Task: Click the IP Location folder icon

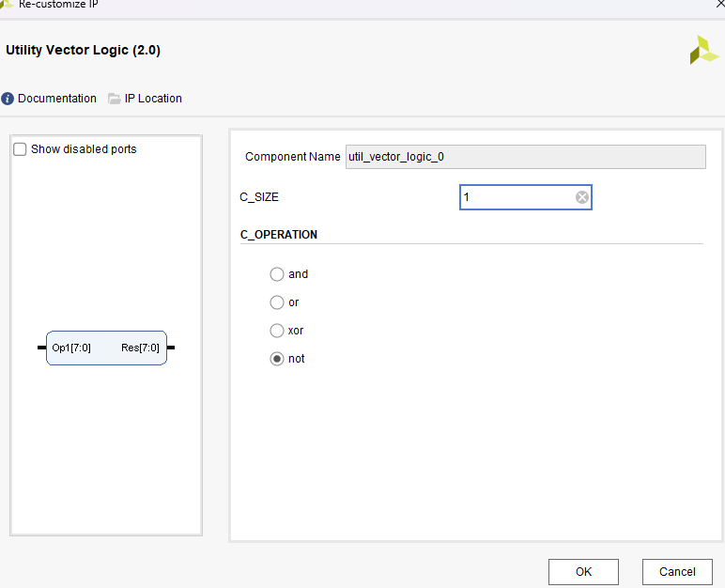Action: point(115,99)
